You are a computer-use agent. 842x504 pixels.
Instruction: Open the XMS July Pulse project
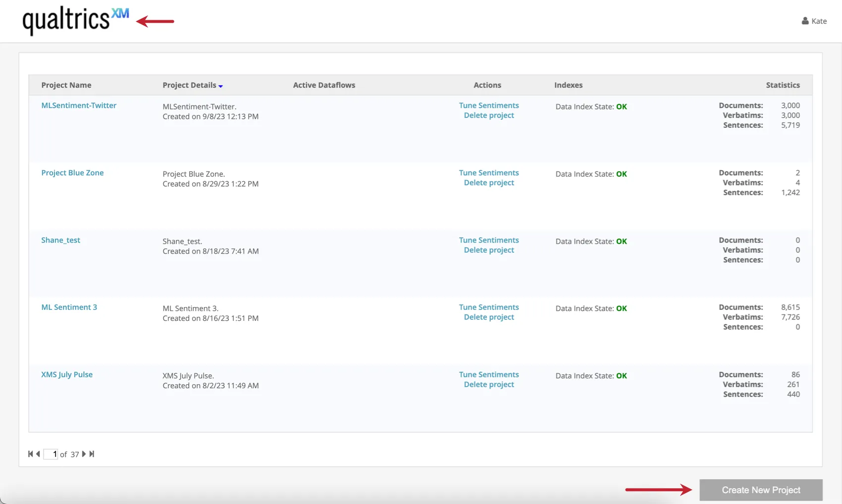[66, 374]
